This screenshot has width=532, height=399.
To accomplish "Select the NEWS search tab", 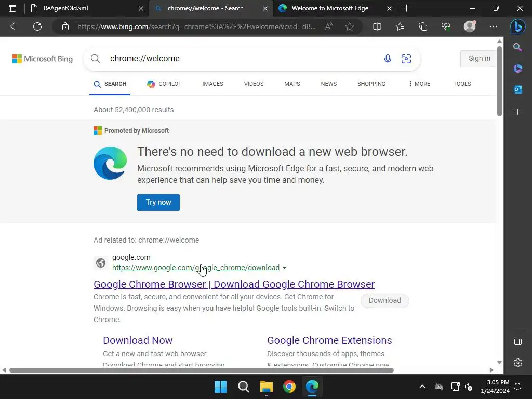I will coord(329,84).
